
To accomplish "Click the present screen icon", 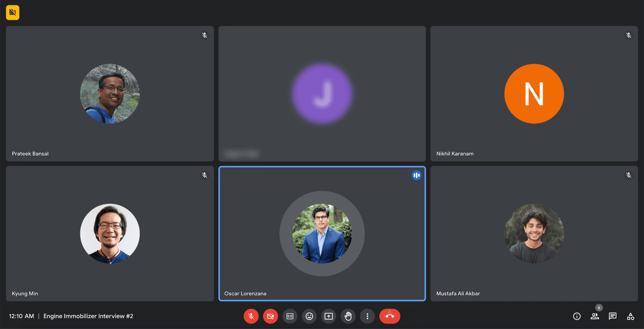I will tap(328, 316).
